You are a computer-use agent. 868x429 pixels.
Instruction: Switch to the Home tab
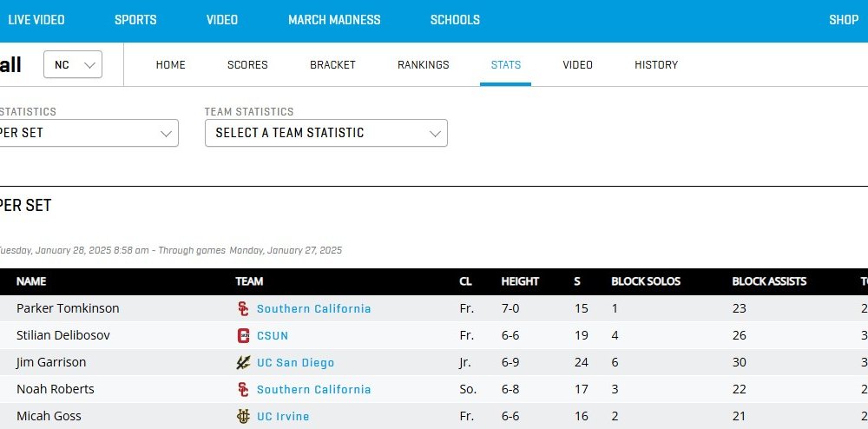[x=170, y=65]
